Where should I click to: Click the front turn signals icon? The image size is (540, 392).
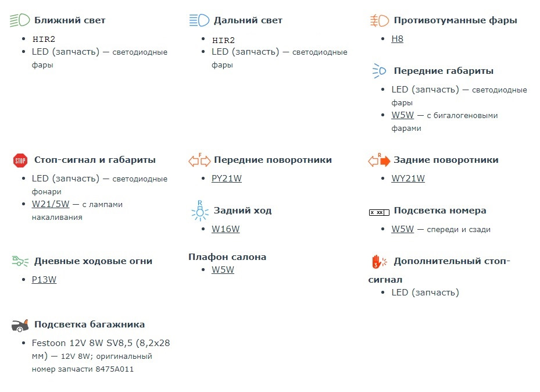tap(199, 160)
